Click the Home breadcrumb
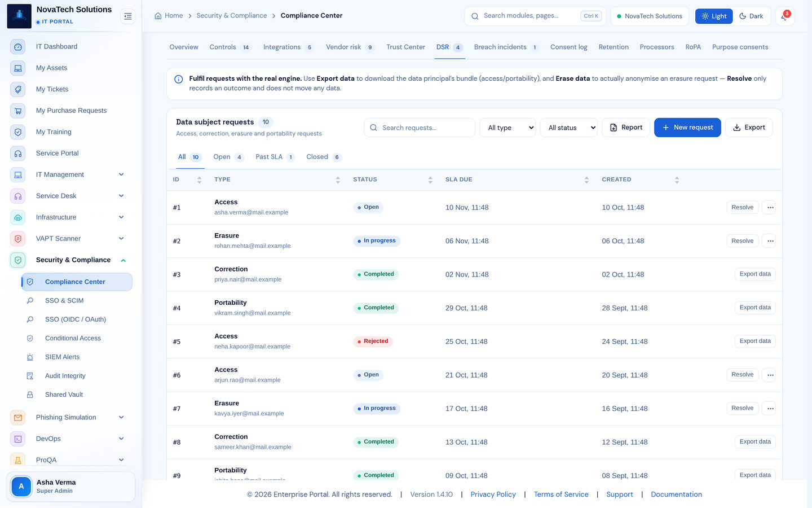This screenshot has height=508, width=812. point(169,16)
